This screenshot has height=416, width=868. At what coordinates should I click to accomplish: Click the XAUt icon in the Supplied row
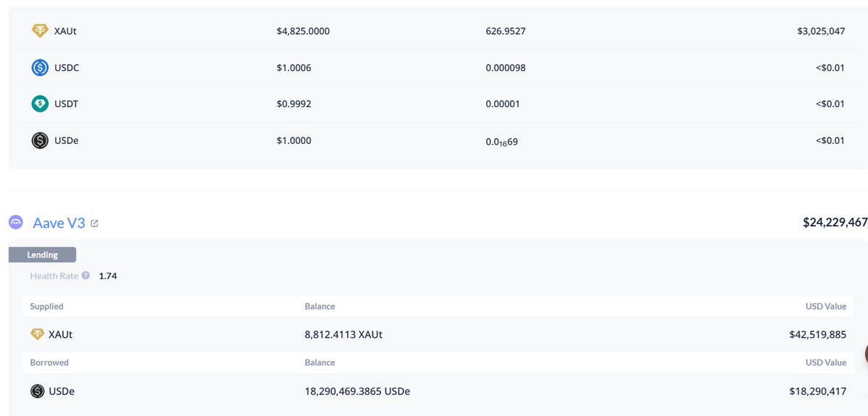pyautogui.click(x=37, y=334)
